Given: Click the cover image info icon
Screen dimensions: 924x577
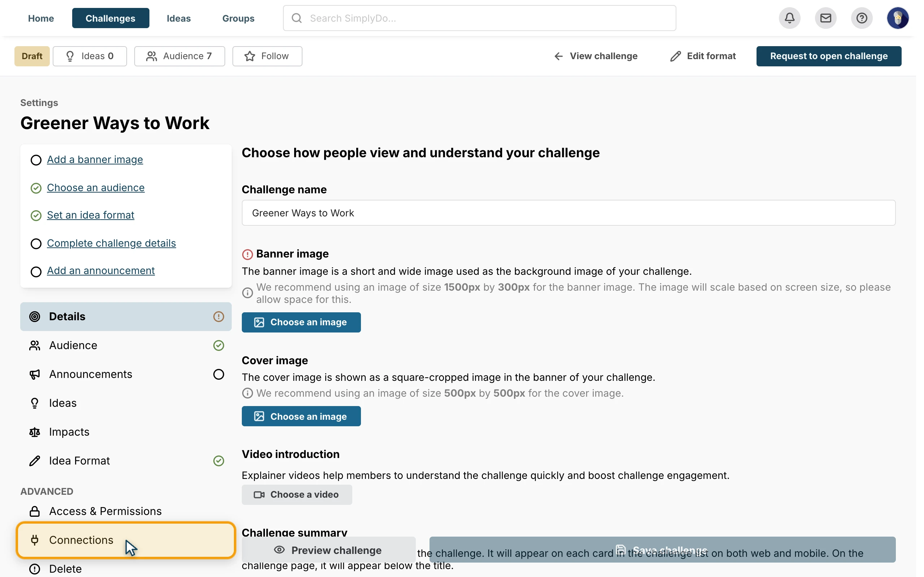Looking at the screenshot, I should (247, 393).
